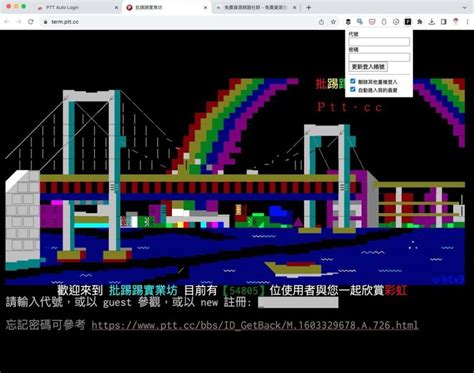Toggle the 自動進入我的最愛 checkbox
The image size is (474, 373).
coord(353,89)
